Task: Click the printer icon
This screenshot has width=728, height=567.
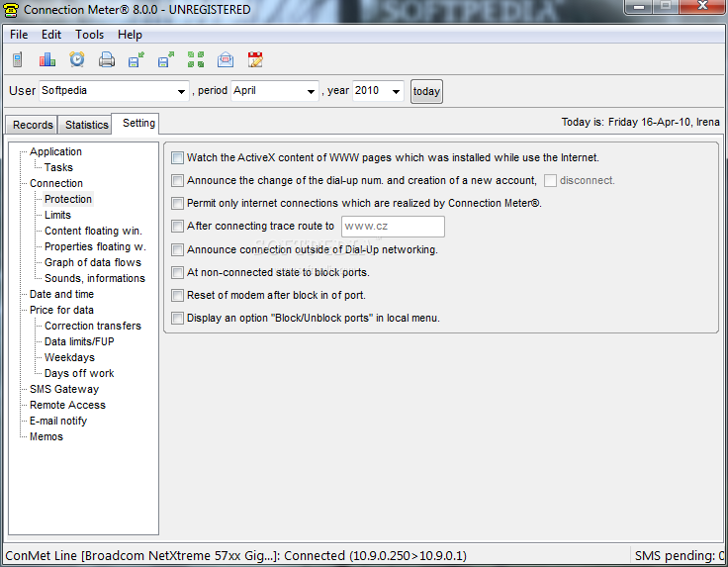Action: pyautogui.click(x=106, y=60)
